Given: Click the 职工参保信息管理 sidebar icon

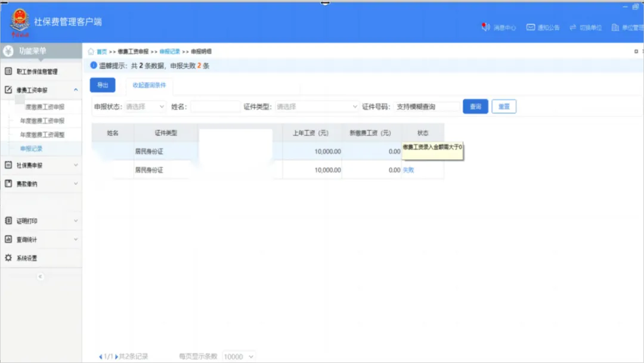Looking at the screenshot, I should pos(8,71).
